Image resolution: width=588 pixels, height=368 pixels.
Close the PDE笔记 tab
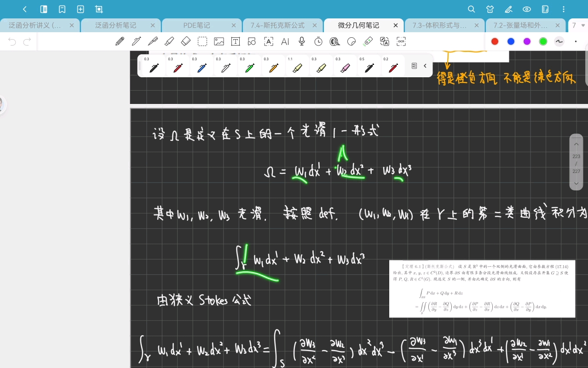(234, 25)
